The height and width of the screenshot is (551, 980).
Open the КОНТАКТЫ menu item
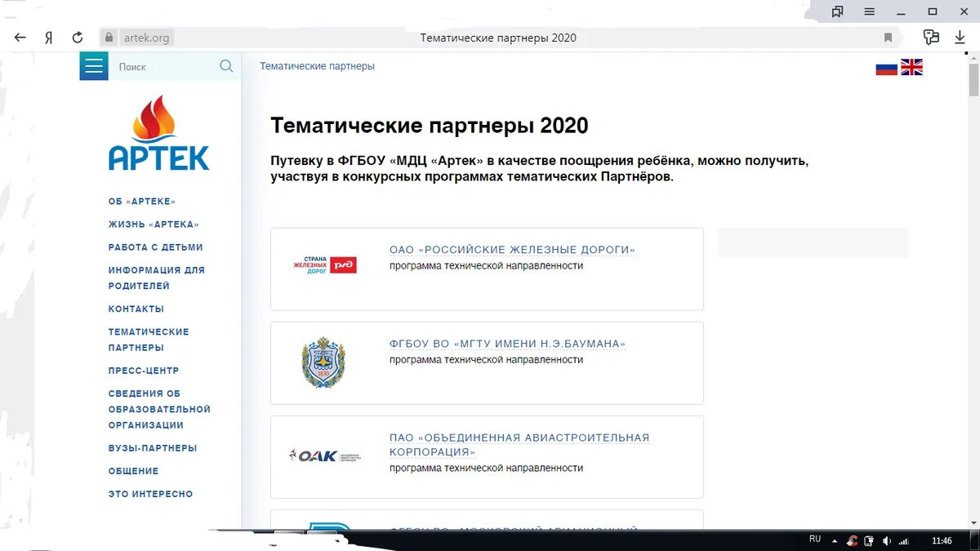click(136, 309)
